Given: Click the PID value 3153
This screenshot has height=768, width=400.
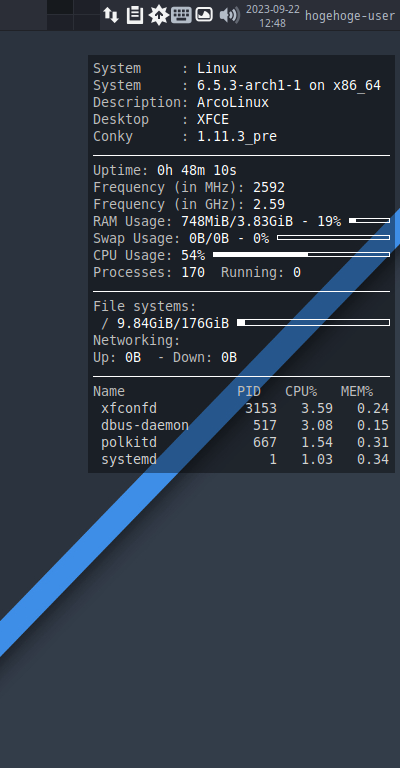Looking at the screenshot, I should click(x=261, y=408).
